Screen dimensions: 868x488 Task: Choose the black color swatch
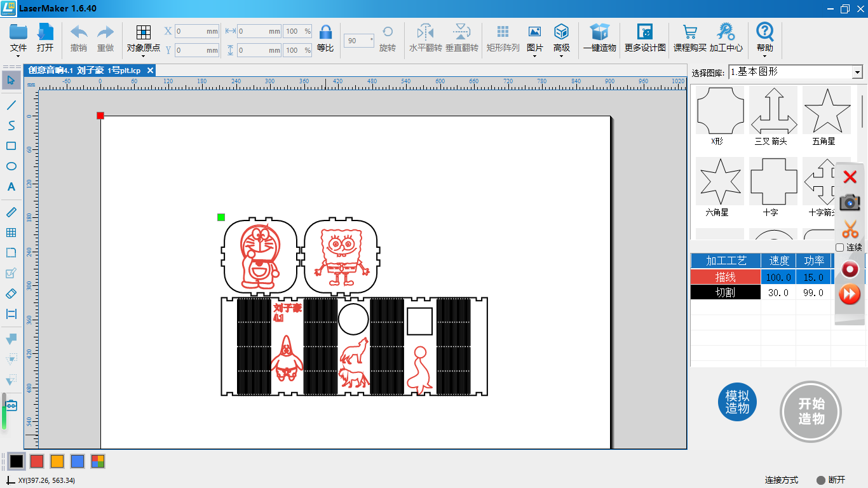pos(17,461)
